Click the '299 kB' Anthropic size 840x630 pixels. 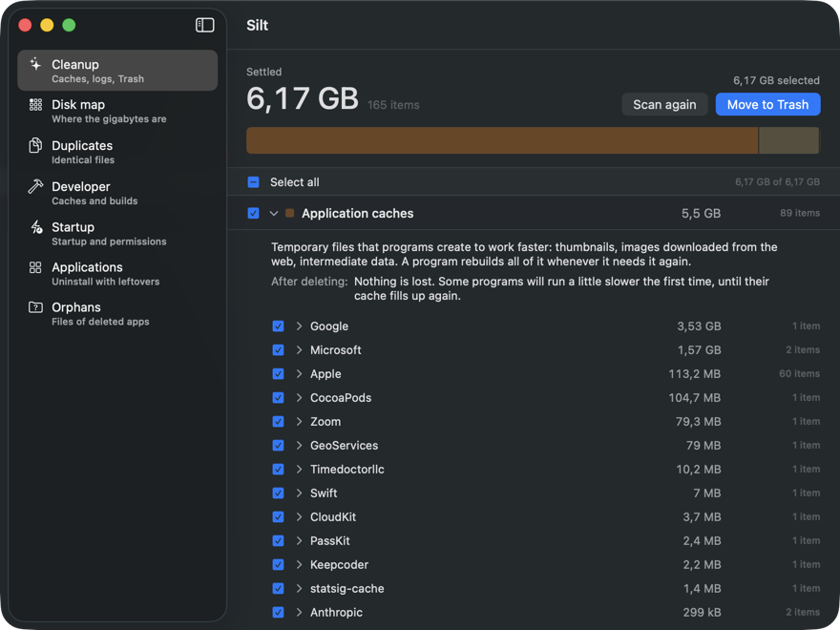pyautogui.click(x=702, y=612)
